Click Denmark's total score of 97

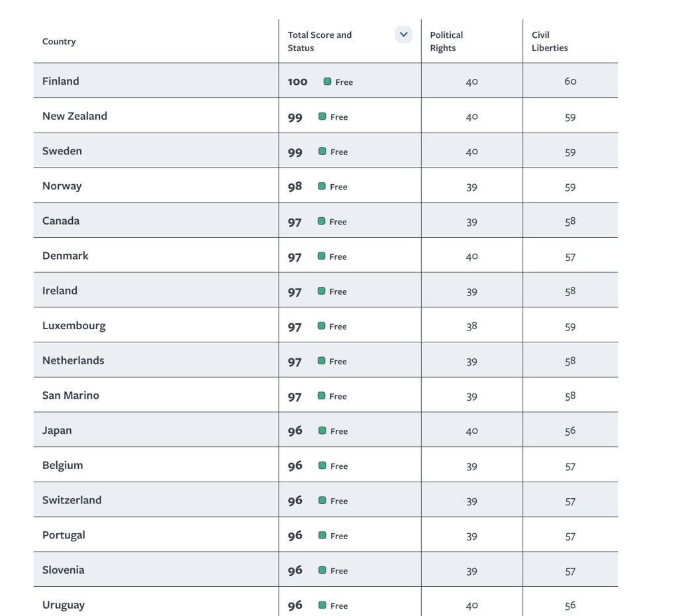coord(295,257)
